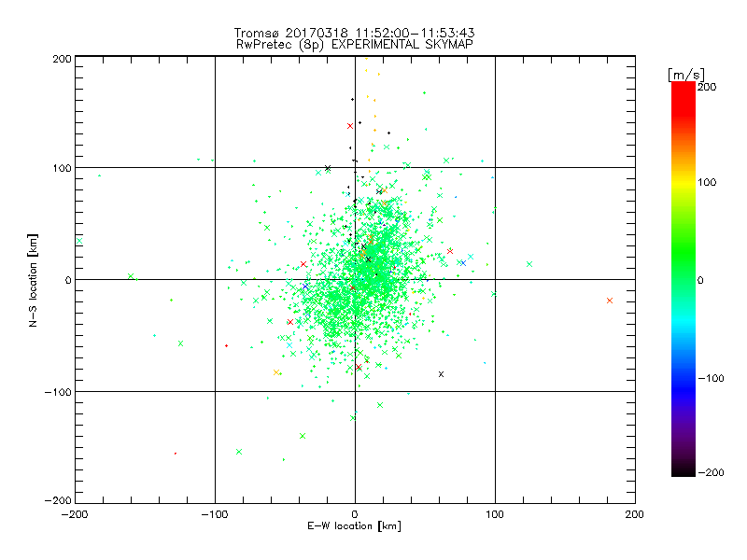Click the '100' tick label on E-W axis
The image size is (747, 560).
tap(495, 514)
